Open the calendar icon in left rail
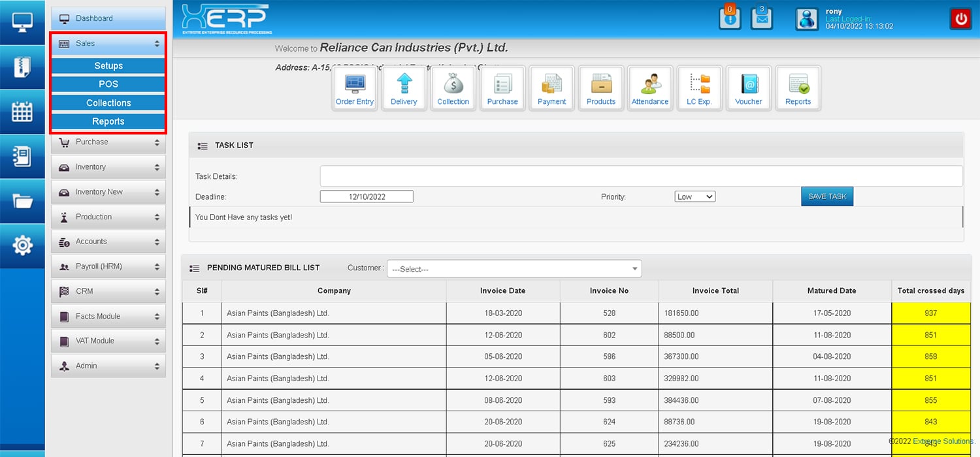The image size is (980, 457). point(22,112)
